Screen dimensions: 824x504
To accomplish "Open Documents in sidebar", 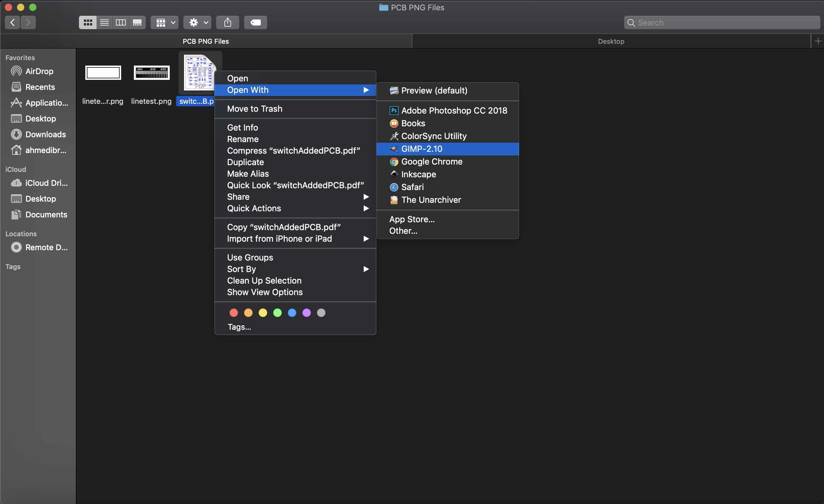I will (38, 214).
